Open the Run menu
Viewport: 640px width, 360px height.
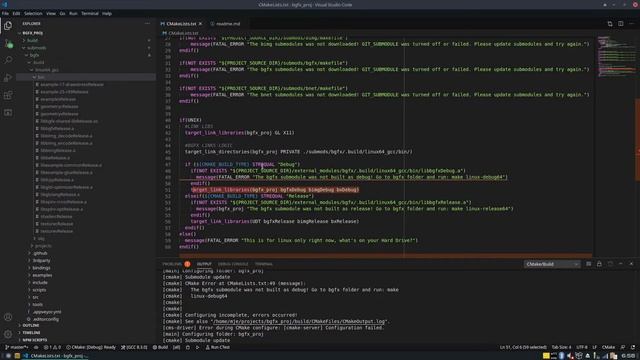point(73,13)
